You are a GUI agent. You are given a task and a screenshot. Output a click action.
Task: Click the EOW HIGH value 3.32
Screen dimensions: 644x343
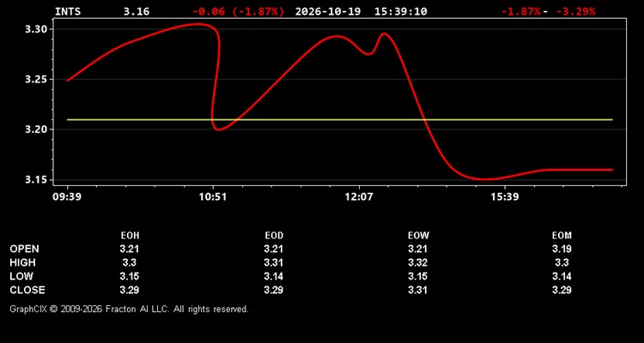tap(417, 262)
